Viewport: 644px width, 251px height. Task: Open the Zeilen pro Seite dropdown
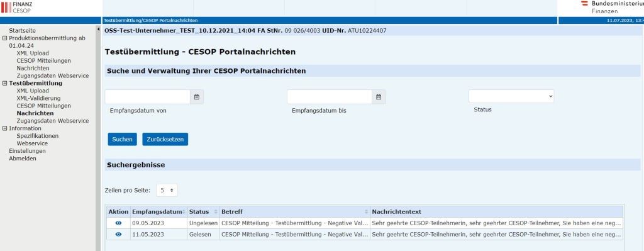click(x=167, y=190)
